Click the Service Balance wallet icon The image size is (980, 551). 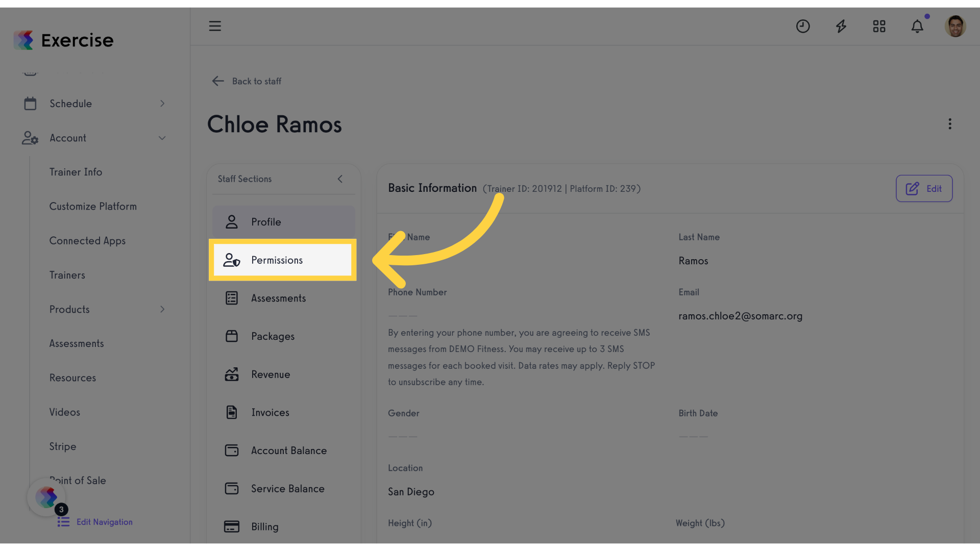tap(232, 489)
